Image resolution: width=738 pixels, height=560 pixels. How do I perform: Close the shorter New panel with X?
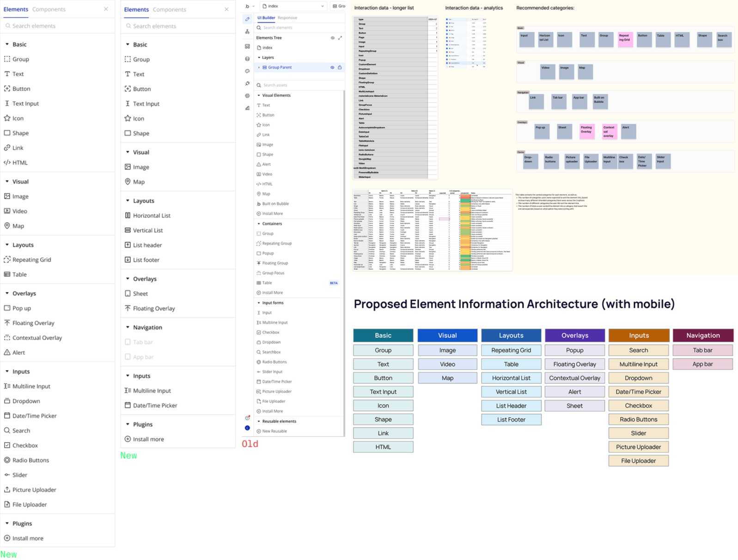click(226, 9)
